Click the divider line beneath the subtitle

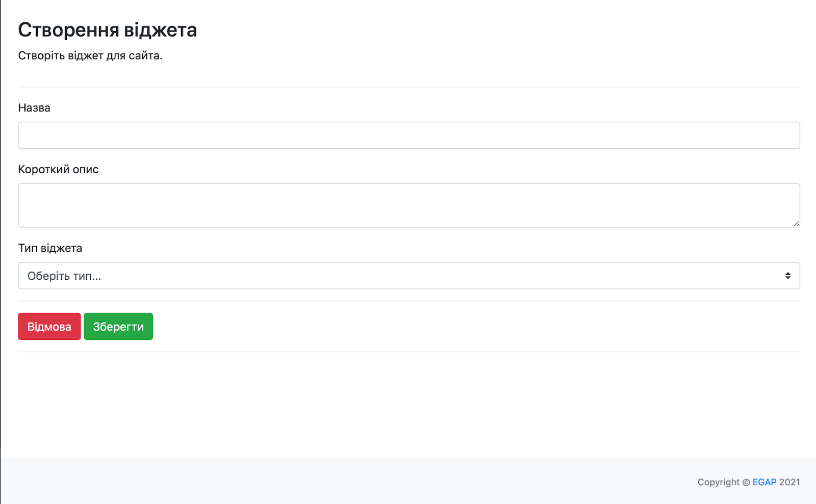409,87
